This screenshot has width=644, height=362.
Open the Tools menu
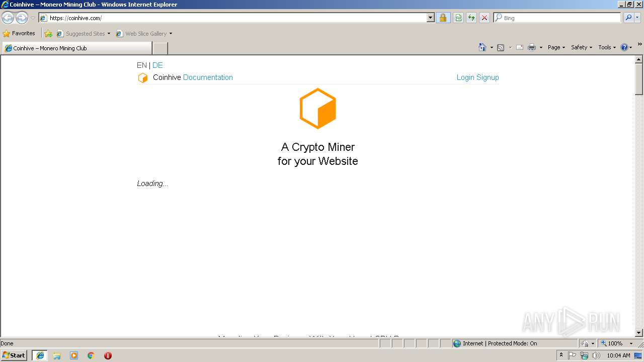tap(607, 47)
